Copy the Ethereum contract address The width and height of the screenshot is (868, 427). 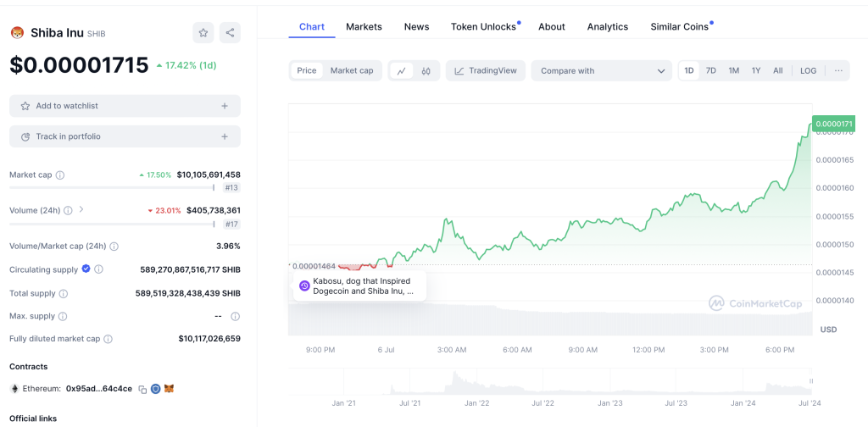pos(142,389)
